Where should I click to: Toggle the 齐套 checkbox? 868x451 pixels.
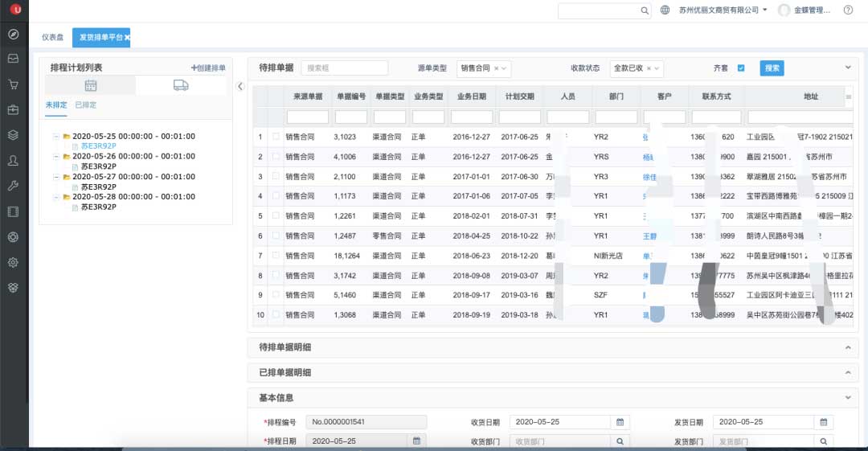pos(741,68)
